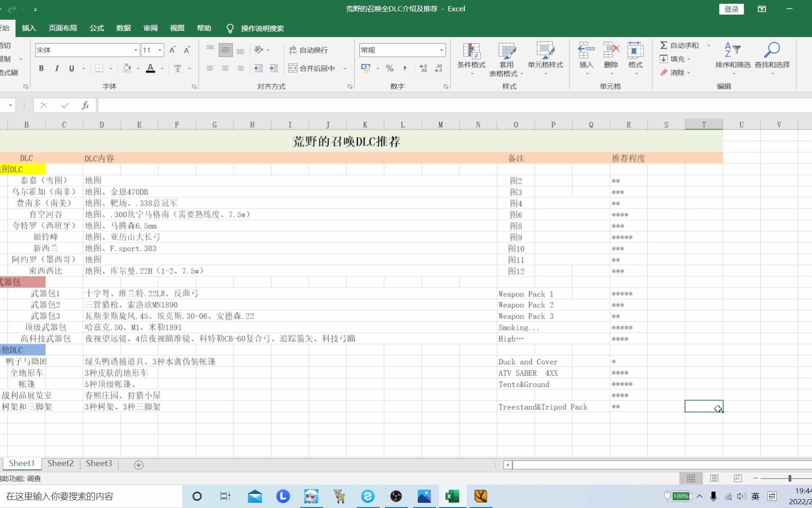Click Merge and Center 合并后居中
This screenshot has height=508, width=812.
click(312, 68)
